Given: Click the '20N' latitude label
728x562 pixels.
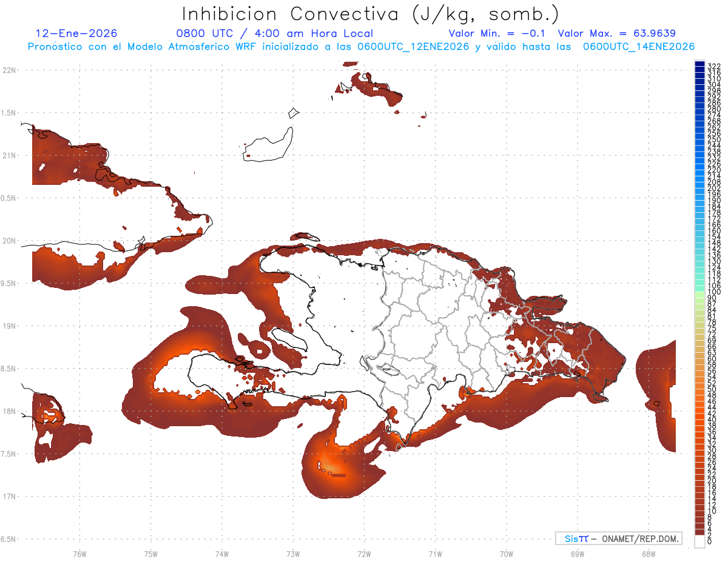Looking at the screenshot, I should (x=8, y=241).
